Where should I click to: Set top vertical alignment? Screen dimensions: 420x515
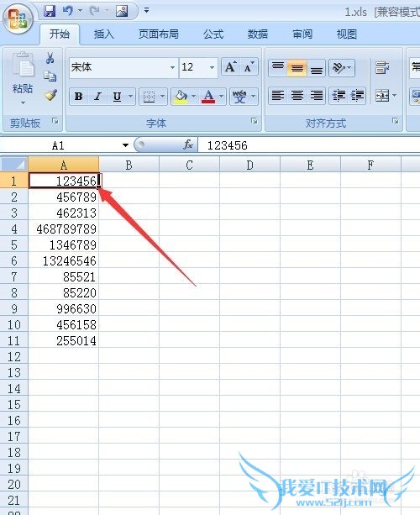coord(278,68)
